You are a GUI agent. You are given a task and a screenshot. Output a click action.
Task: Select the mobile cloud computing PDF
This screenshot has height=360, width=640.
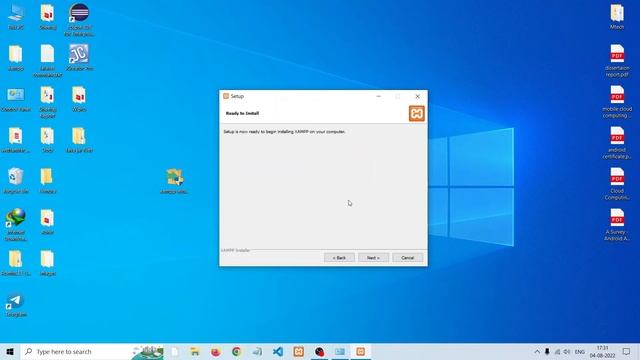click(x=617, y=102)
